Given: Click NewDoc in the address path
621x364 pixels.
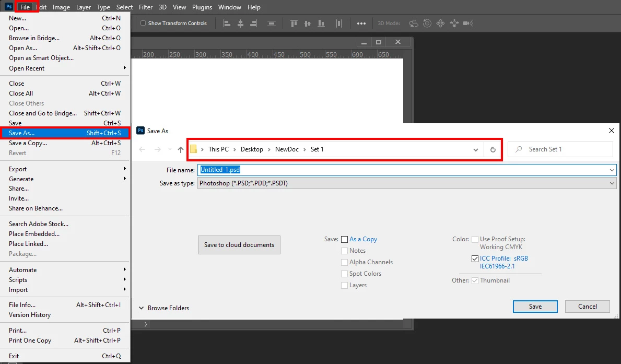Looking at the screenshot, I should [287, 149].
